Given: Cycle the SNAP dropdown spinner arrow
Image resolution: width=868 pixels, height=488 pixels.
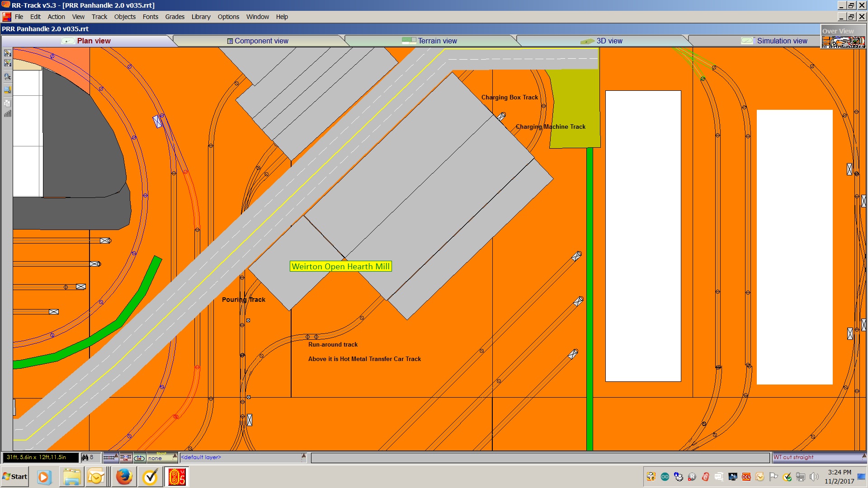Looking at the screenshot, I should pyautogui.click(x=175, y=455).
